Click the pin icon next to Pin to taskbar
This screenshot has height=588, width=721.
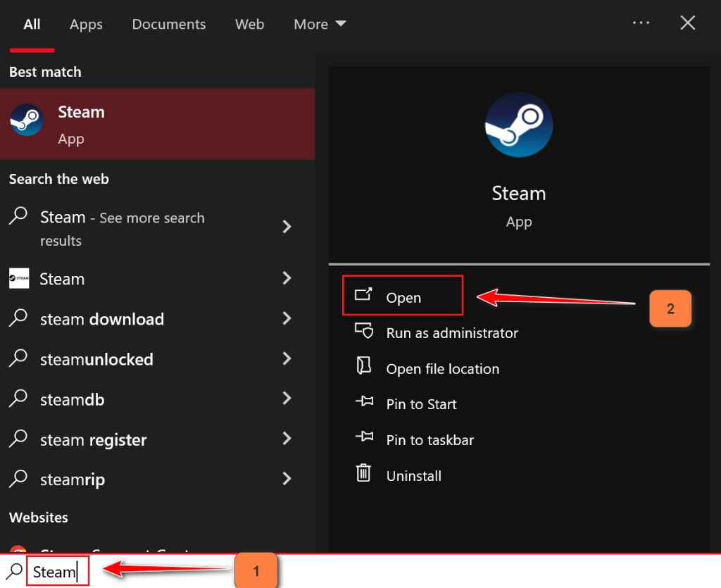click(363, 438)
